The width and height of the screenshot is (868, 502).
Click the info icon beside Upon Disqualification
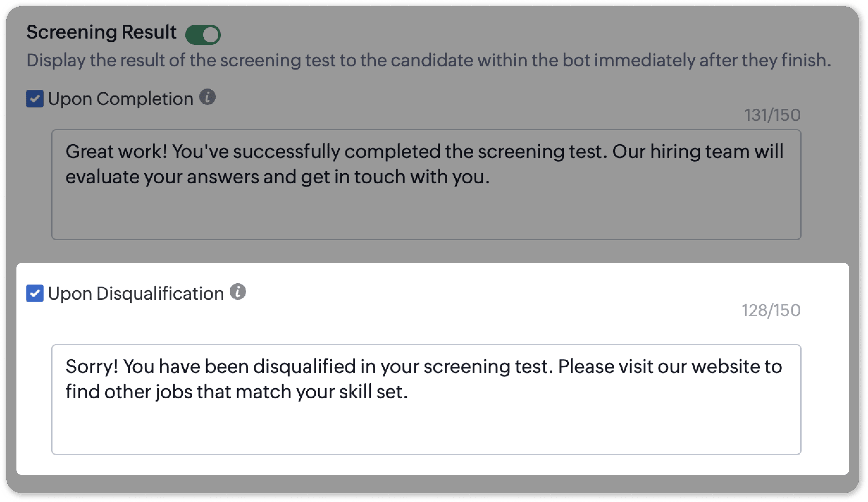point(238,292)
